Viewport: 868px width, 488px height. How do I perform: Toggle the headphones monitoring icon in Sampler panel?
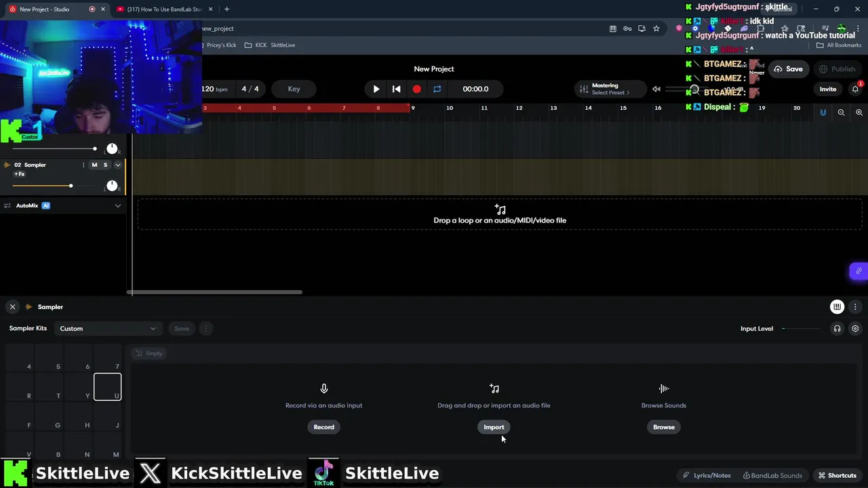[x=837, y=329]
